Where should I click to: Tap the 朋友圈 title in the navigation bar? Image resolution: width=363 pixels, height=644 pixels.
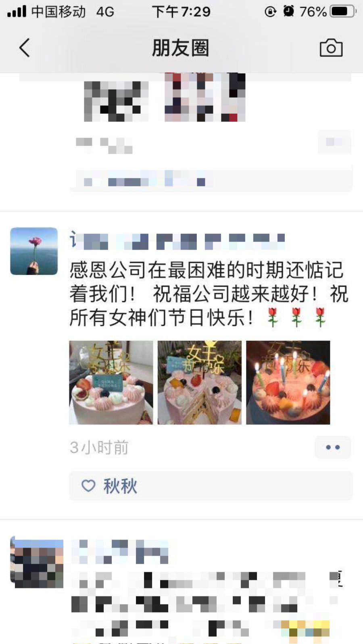[x=180, y=48]
